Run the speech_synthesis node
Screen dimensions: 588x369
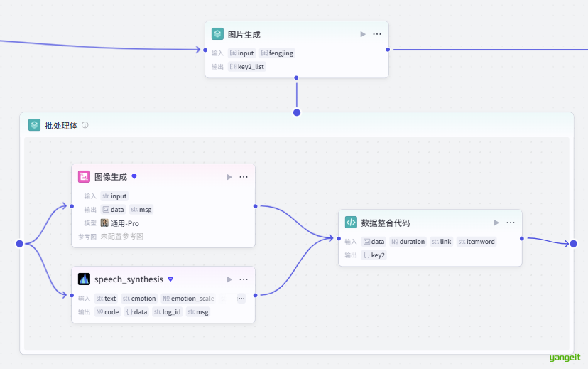click(229, 279)
